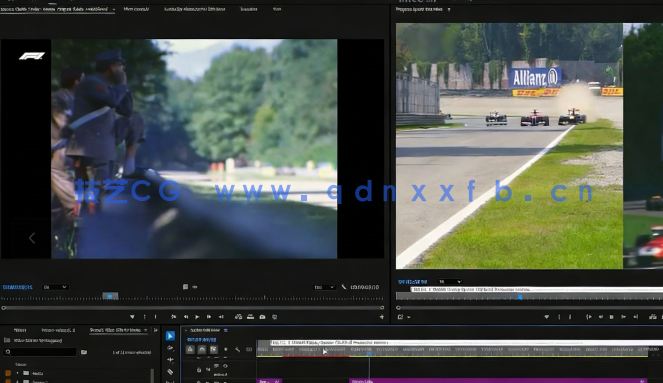663x383 pixels.
Task: Click Source monitor blue playhead marker
Action: pyautogui.click(x=110, y=296)
